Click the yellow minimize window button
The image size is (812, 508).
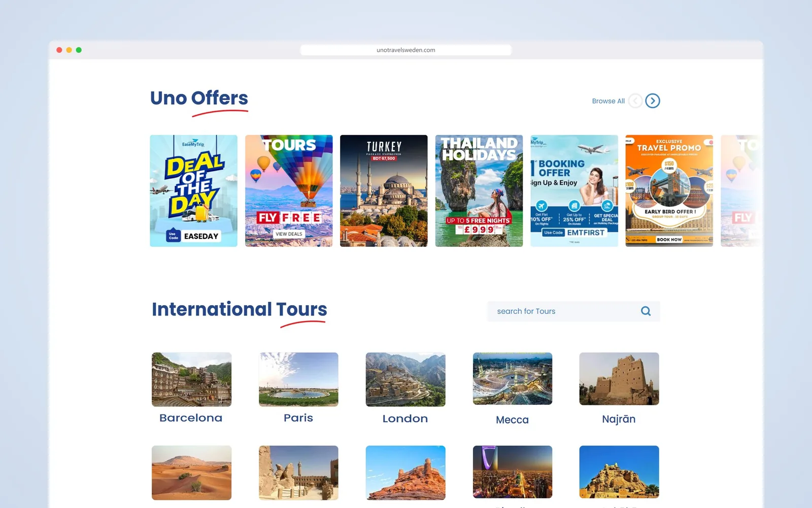(x=69, y=50)
